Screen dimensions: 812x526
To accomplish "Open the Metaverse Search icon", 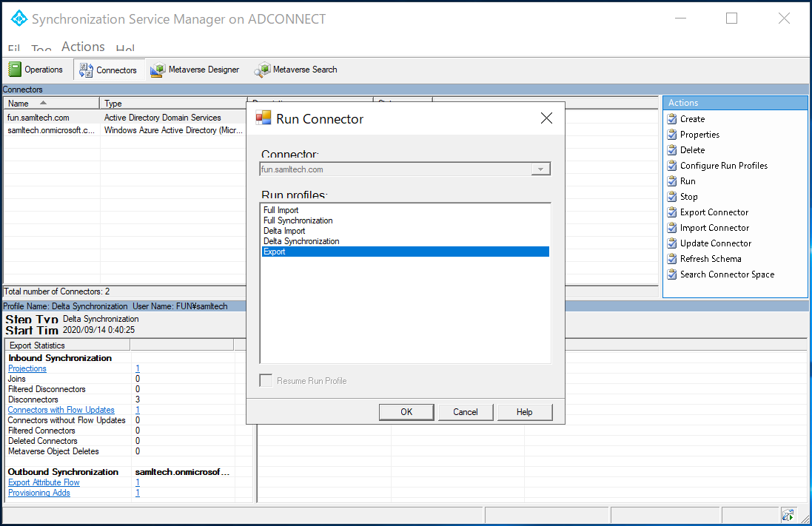I will [262, 70].
